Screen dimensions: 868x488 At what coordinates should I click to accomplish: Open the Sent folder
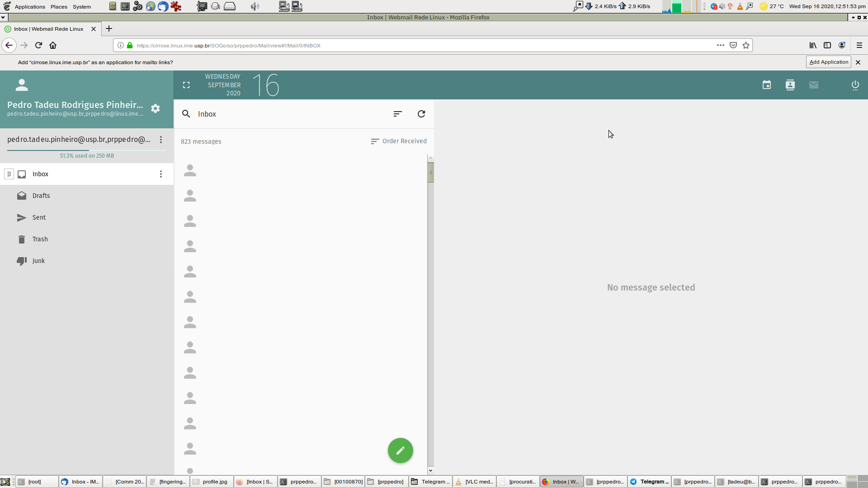[x=39, y=217]
